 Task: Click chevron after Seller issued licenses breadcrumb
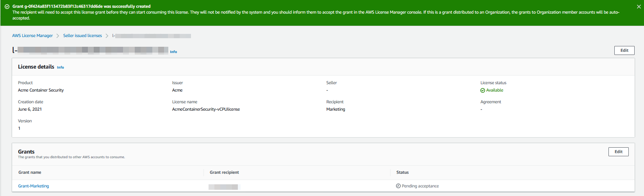point(107,36)
